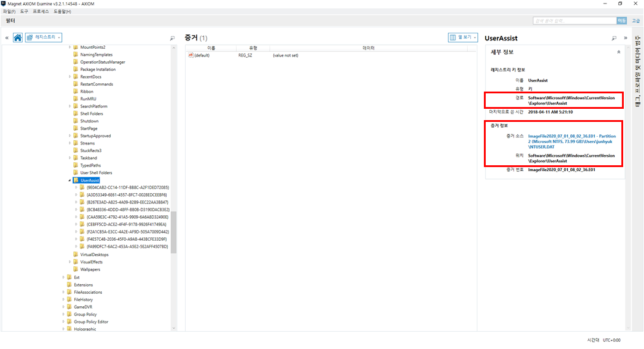Sort by the 데이터 column header
Screen dimensions: 644x349
(368, 48)
